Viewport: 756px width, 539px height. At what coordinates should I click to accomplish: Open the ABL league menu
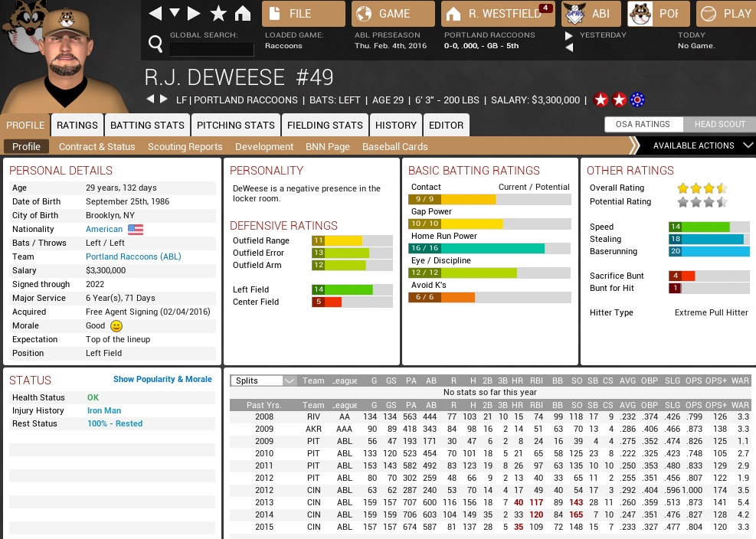[591, 14]
